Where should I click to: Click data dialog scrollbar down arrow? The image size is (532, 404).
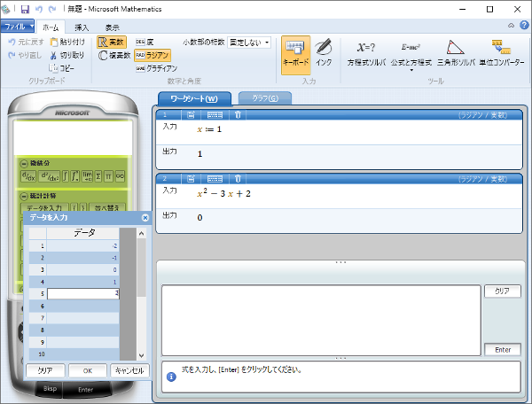click(142, 355)
